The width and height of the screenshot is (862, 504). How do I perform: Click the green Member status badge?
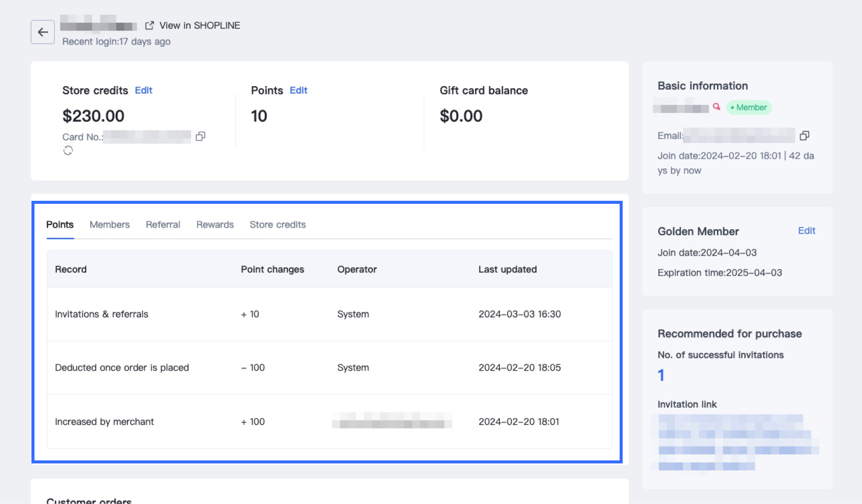pyautogui.click(x=749, y=107)
